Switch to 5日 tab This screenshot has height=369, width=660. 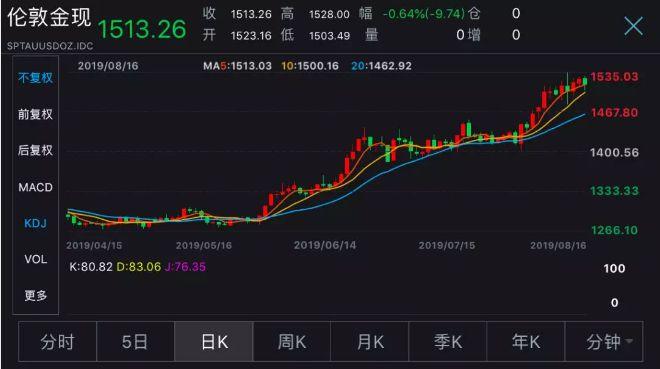[x=135, y=342]
